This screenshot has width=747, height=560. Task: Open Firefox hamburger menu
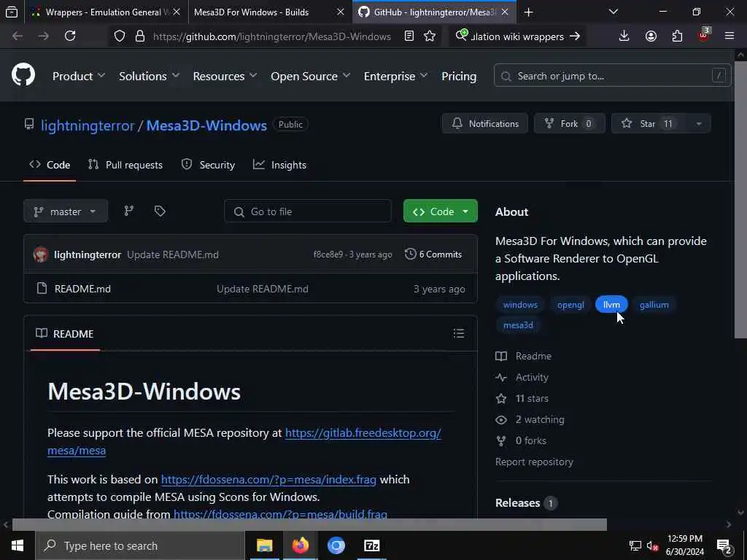[x=729, y=36]
